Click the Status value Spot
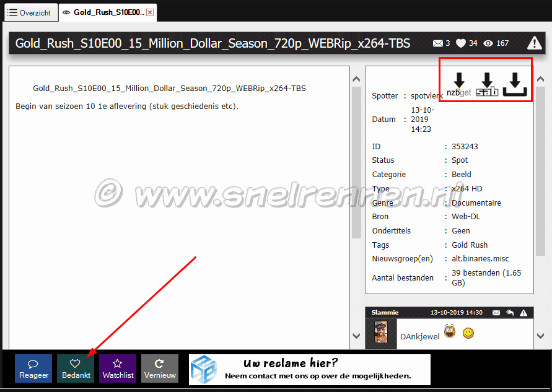The width and height of the screenshot is (552, 392). coord(460,160)
